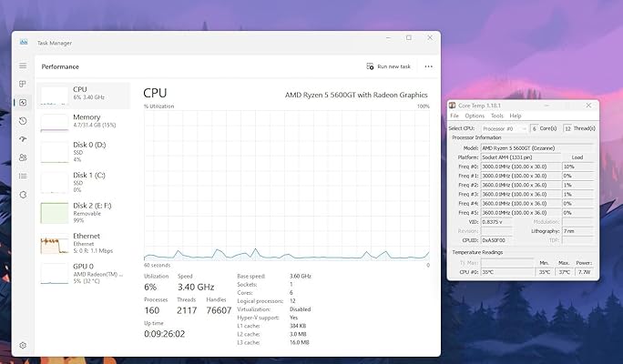The height and width of the screenshot is (364, 623).
Task: Select the Memory performance graph
Action: [85, 121]
